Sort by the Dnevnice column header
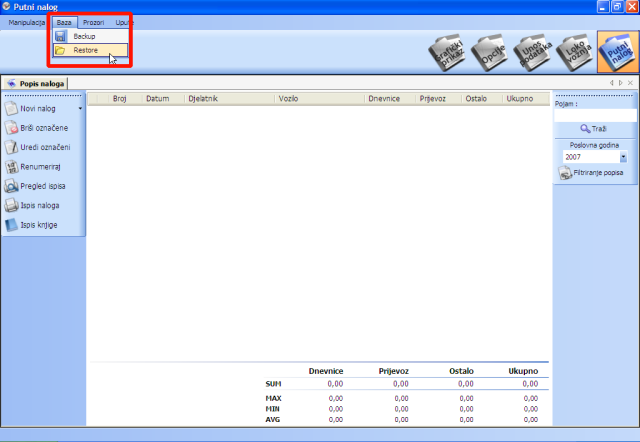This screenshot has width=640, height=442. pyautogui.click(x=390, y=99)
